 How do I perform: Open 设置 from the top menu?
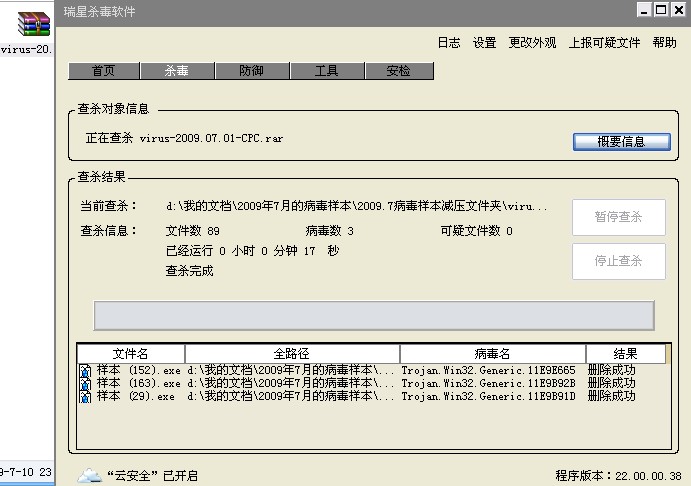pyautogui.click(x=484, y=43)
